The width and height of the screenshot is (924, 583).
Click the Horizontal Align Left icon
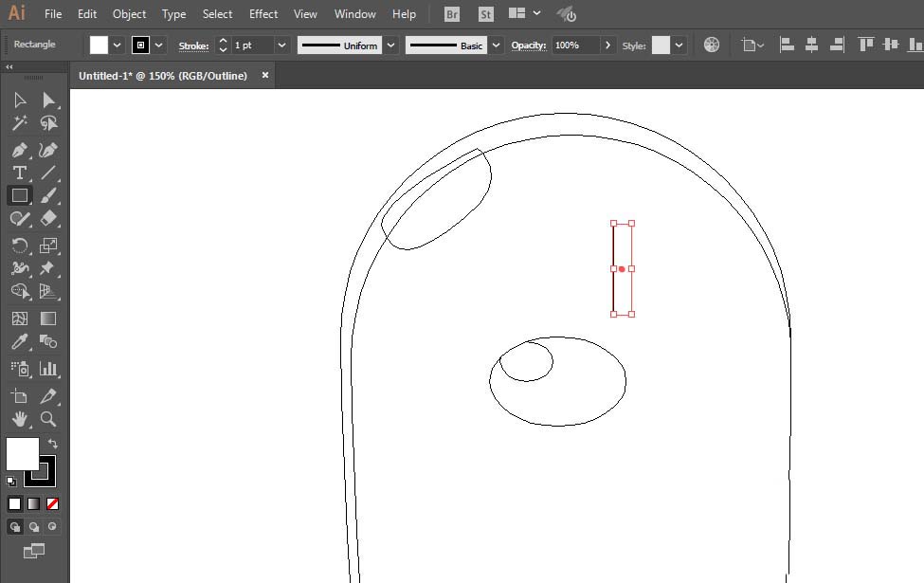click(786, 44)
